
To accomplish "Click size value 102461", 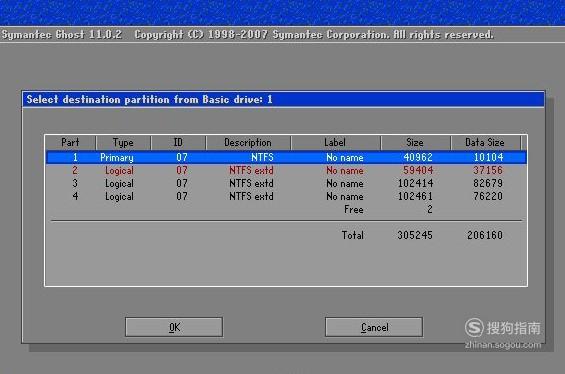I will (415, 196).
